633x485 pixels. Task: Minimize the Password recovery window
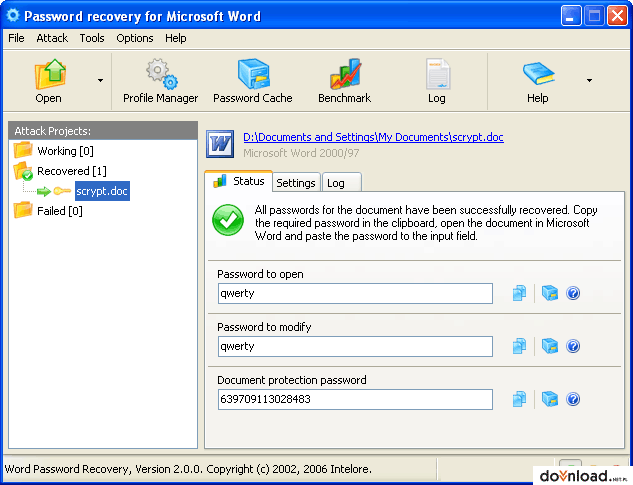click(570, 16)
